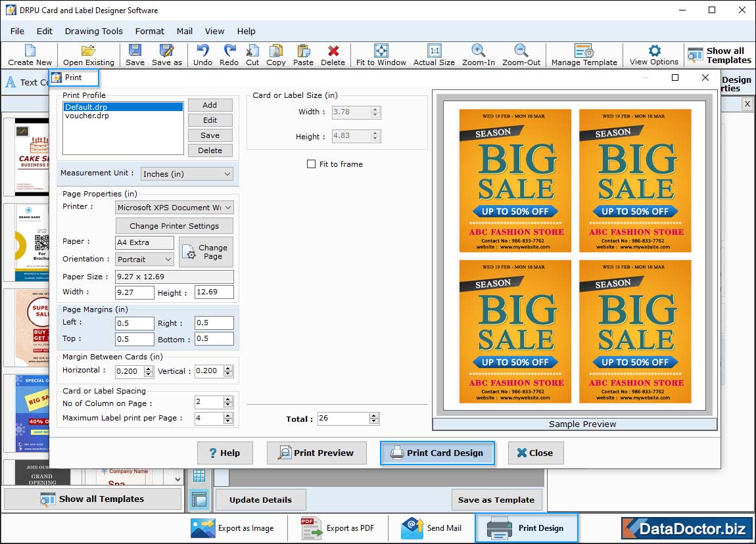Select the Default.drp print profile

tap(123, 107)
